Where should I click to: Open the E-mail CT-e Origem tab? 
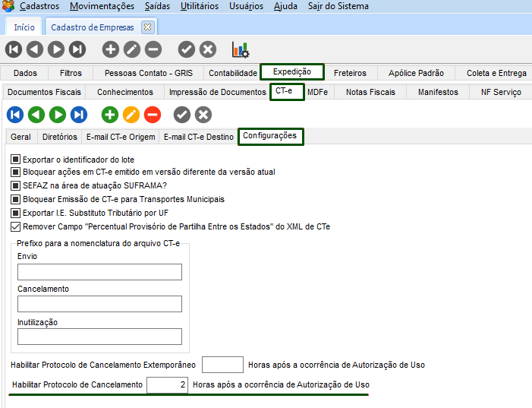121,137
